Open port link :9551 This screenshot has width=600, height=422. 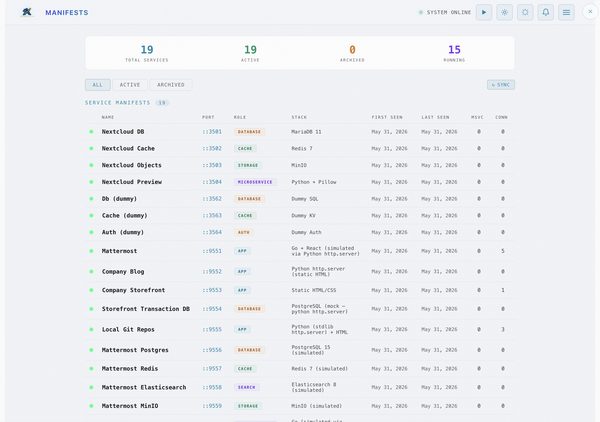[x=212, y=251]
